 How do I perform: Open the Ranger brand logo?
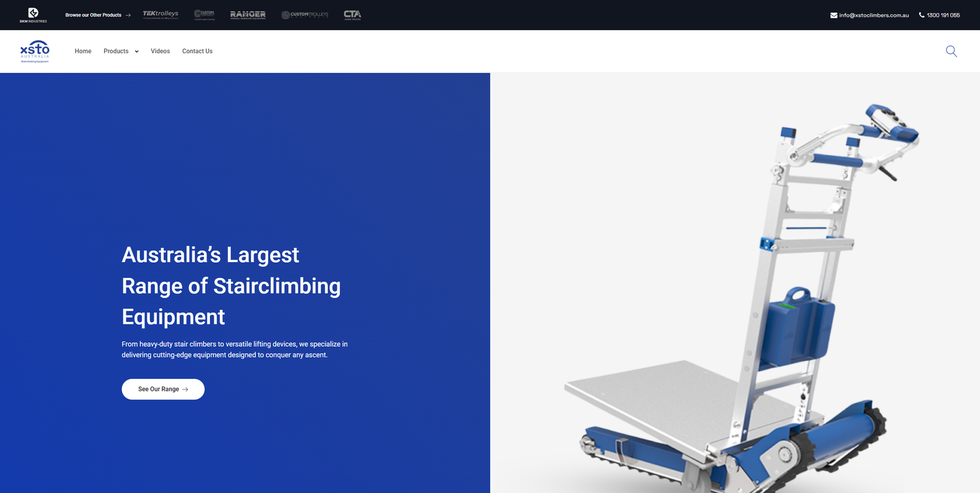(247, 15)
